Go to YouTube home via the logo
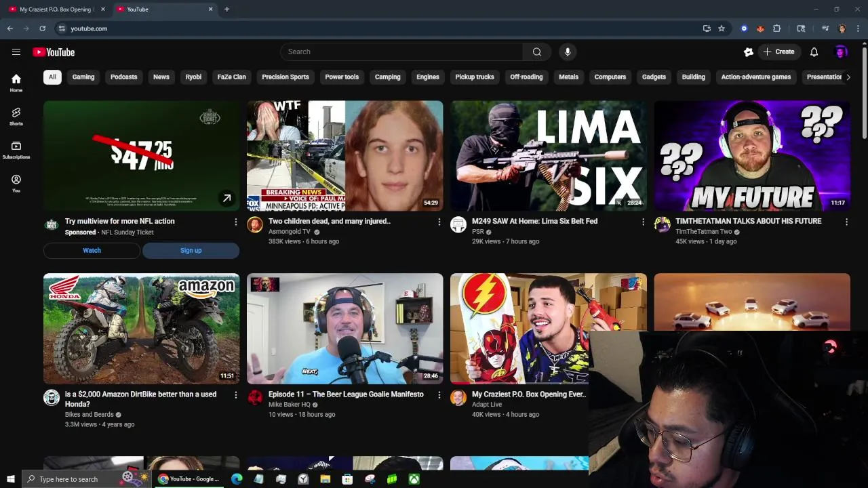 pyautogui.click(x=54, y=52)
